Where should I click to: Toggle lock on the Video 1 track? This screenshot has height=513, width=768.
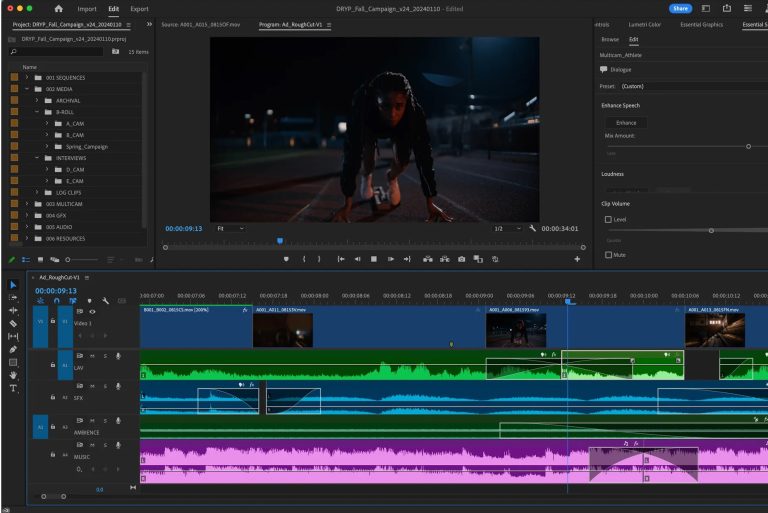[53, 321]
